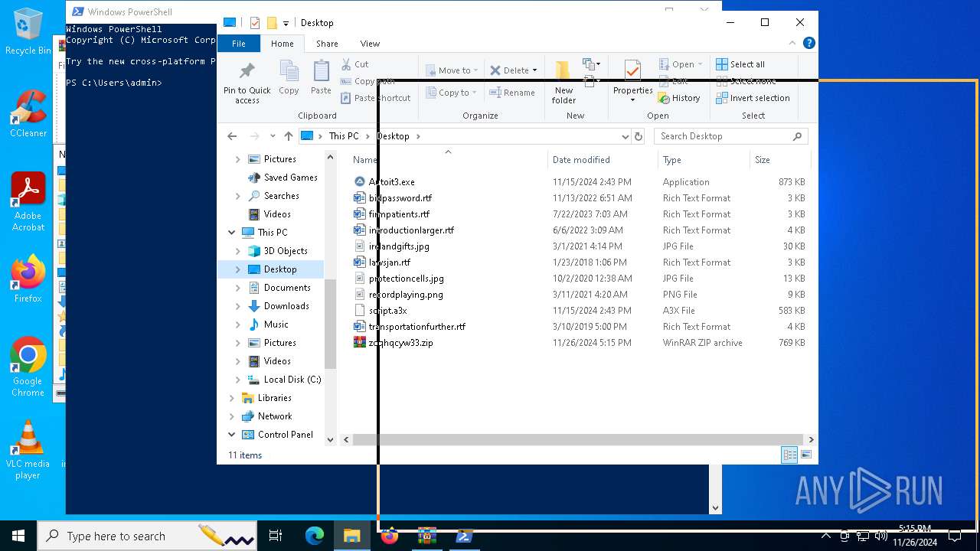The width and height of the screenshot is (980, 551).
Task: Expand Documents in navigation tree
Action: point(238,288)
